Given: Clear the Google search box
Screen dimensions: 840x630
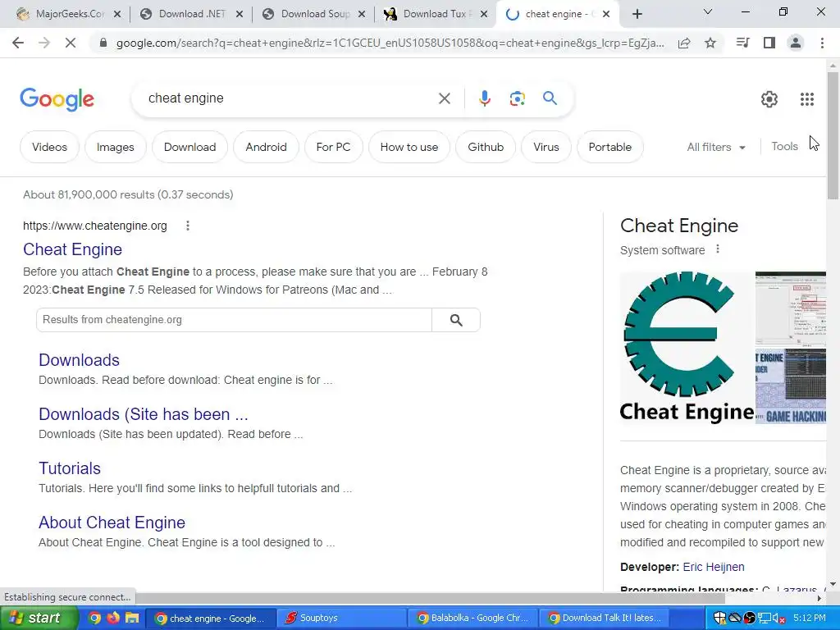Looking at the screenshot, I should pyautogui.click(x=444, y=98).
